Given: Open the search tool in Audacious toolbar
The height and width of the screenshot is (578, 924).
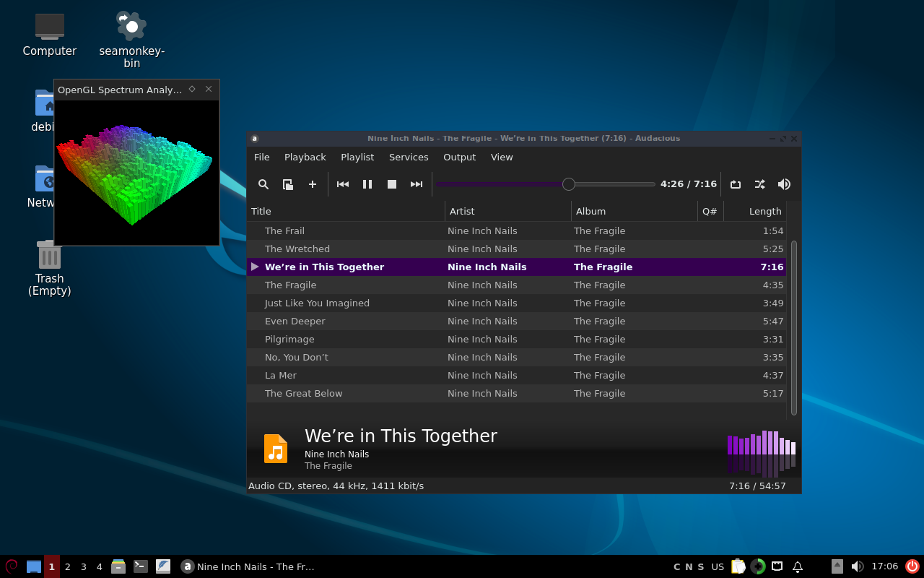Looking at the screenshot, I should coord(263,184).
